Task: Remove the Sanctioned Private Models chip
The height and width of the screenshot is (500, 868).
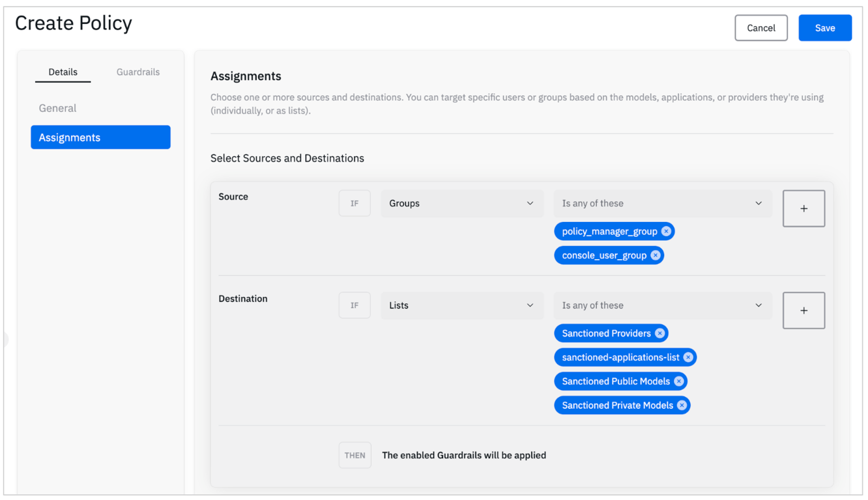Action: 682,406
